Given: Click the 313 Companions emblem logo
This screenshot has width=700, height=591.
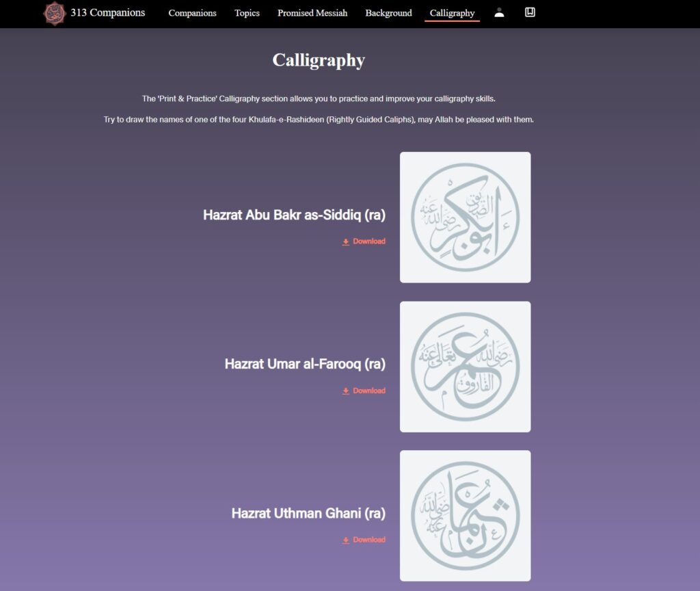Looking at the screenshot, I should 54,13.
